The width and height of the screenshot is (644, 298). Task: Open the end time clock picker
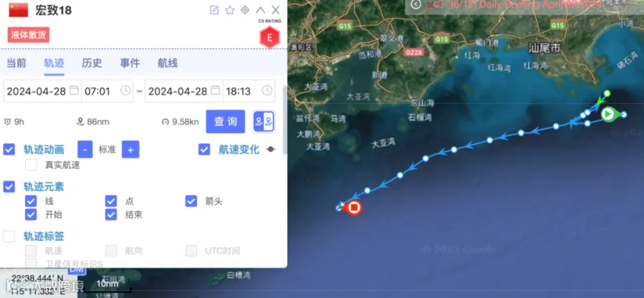coord(267,90)
